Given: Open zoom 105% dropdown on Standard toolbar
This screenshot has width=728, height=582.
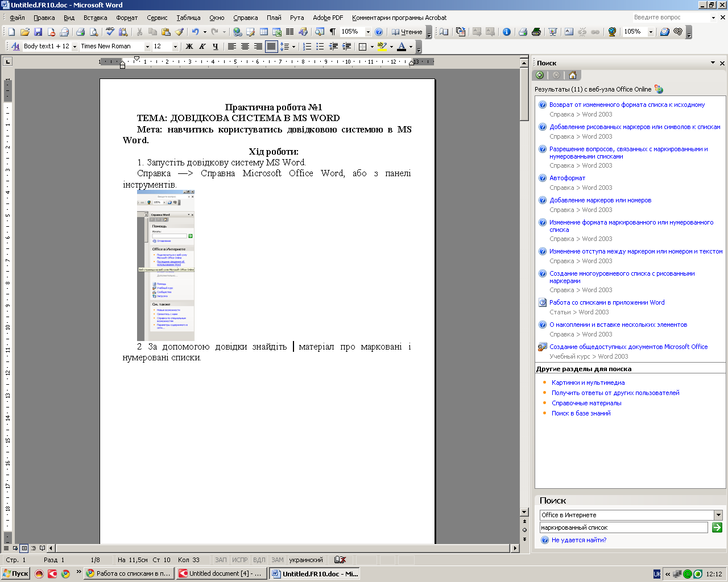Looking at the screenshot, I should [368, 32].
